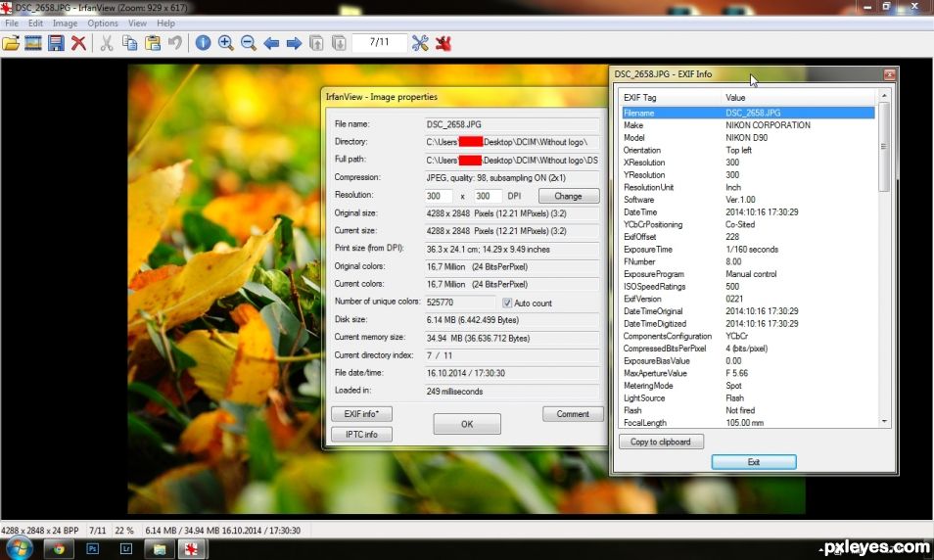
Task: Open the Edit menu
Action: (x=36, y=23)
